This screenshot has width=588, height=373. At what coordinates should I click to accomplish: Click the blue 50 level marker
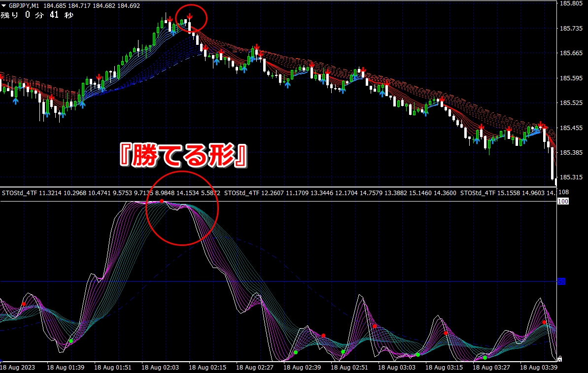pos(561,281)
